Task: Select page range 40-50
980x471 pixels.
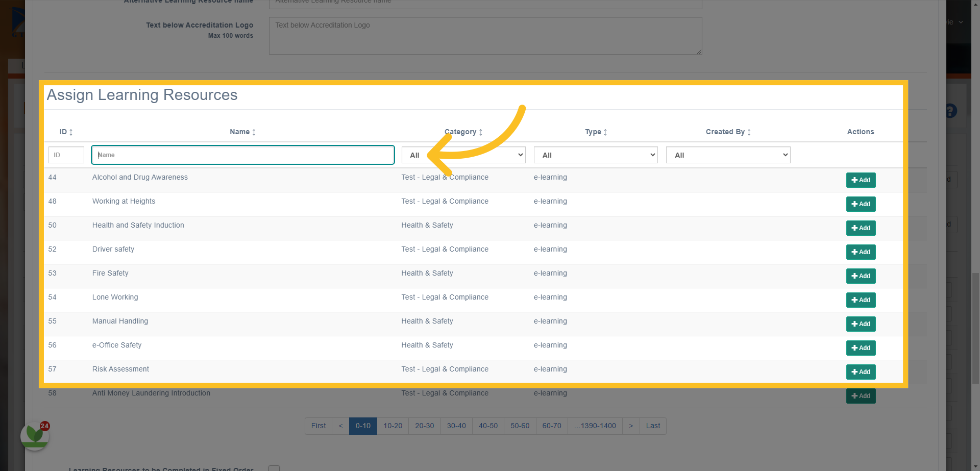Action: [488, 426]
